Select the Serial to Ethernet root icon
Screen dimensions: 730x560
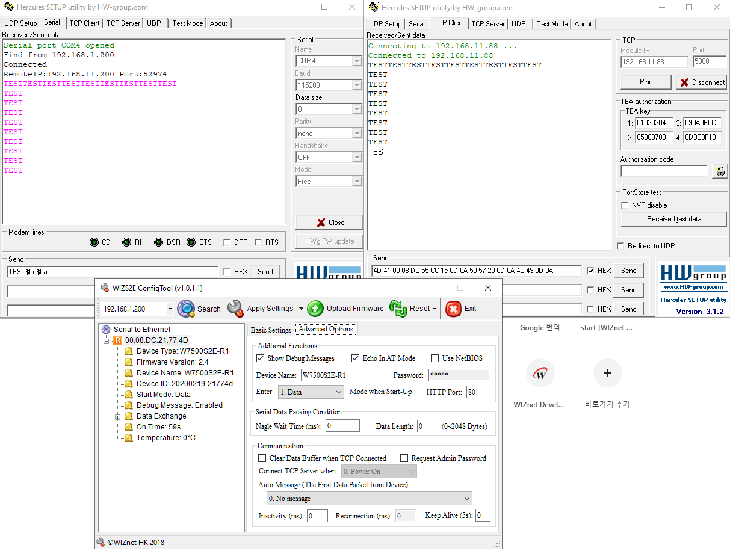coord(107,330)
